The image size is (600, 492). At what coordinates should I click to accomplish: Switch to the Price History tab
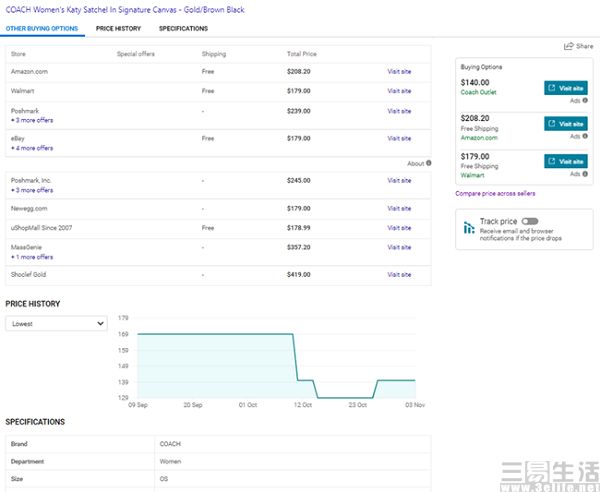click(118, 28)
